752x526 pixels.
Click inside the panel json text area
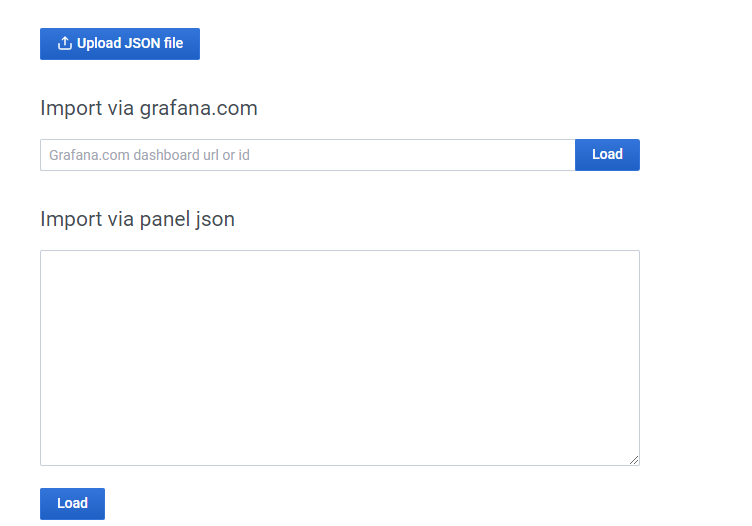[x=339, y=357]
